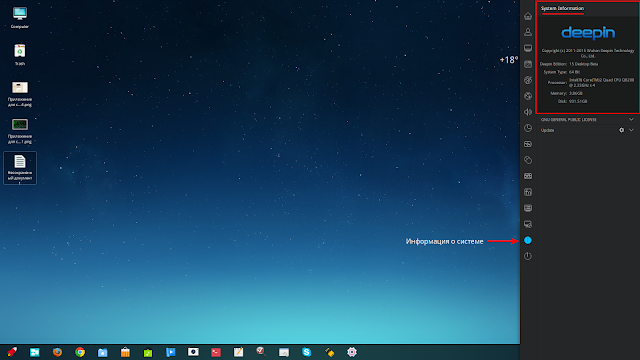
Task: Select the first PNG image file on desktop
Action: click(20, 94)
